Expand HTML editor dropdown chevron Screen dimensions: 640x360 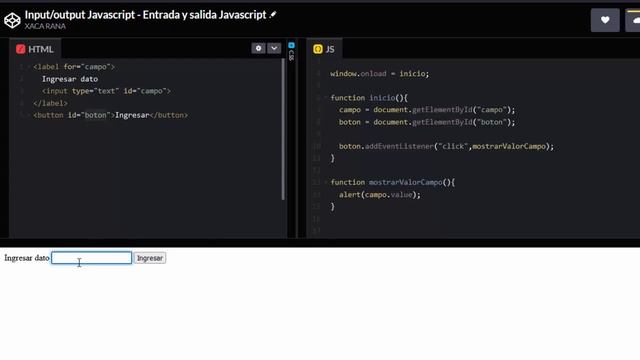coord(274,48)
